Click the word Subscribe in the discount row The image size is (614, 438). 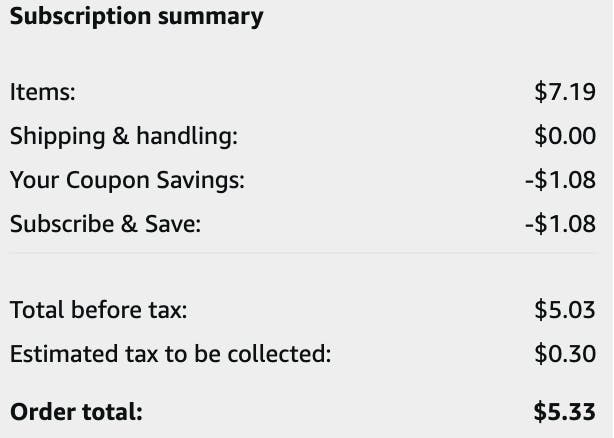(x=62, y=224)
